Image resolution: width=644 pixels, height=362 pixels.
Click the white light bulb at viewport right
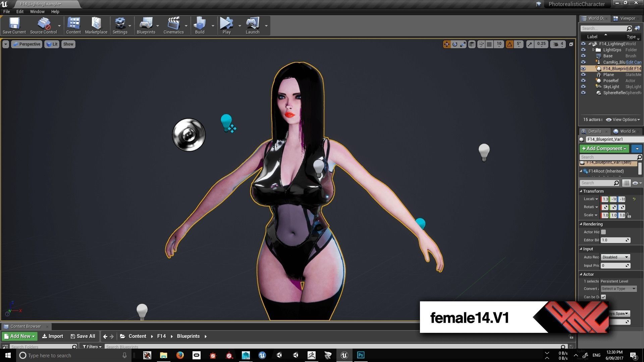click(x=484, y=153)
